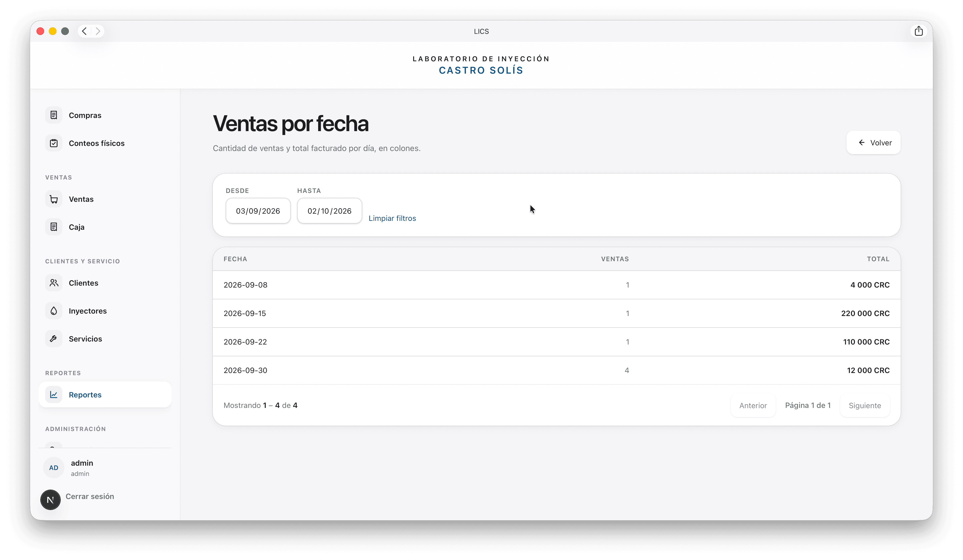This screenshot has height=560, width=963.
Task: Click the Siguiente pagination button
Action: pyautogui.click(x=865, y=405)
